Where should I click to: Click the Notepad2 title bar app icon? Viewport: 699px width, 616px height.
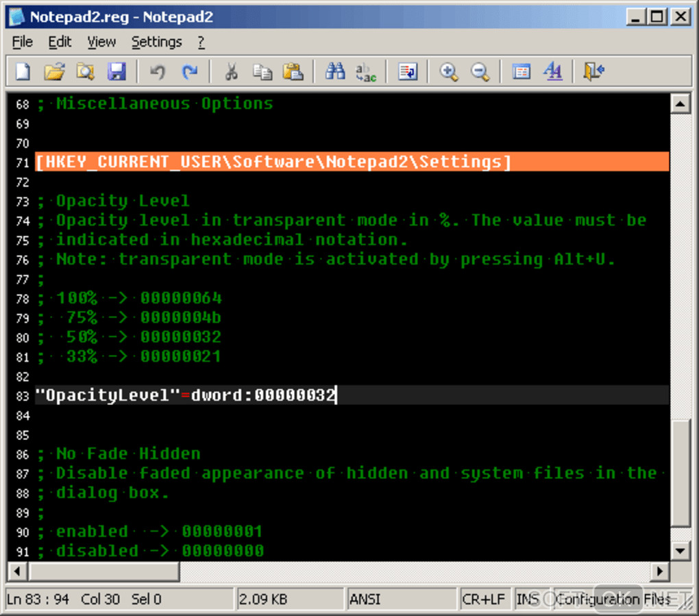click(17, 16)
